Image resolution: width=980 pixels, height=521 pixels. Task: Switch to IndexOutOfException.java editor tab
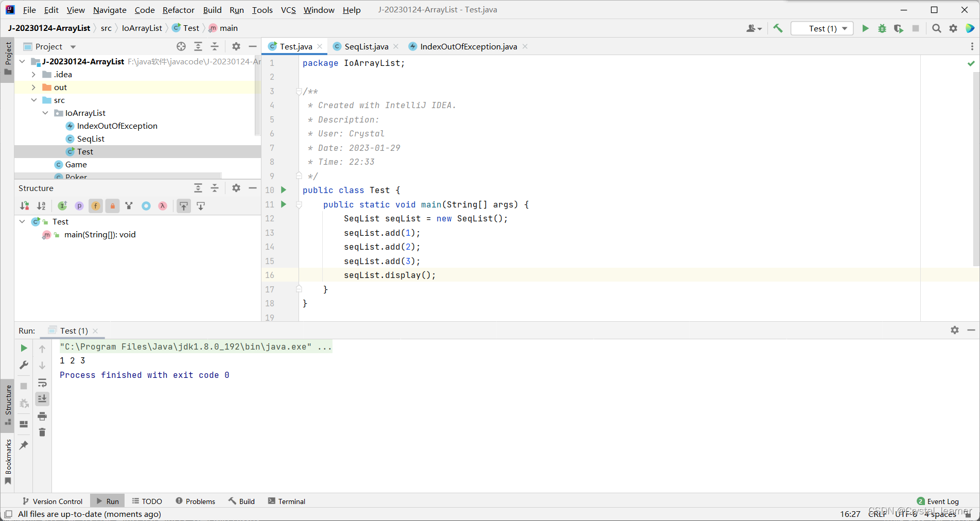click(468, 46)
